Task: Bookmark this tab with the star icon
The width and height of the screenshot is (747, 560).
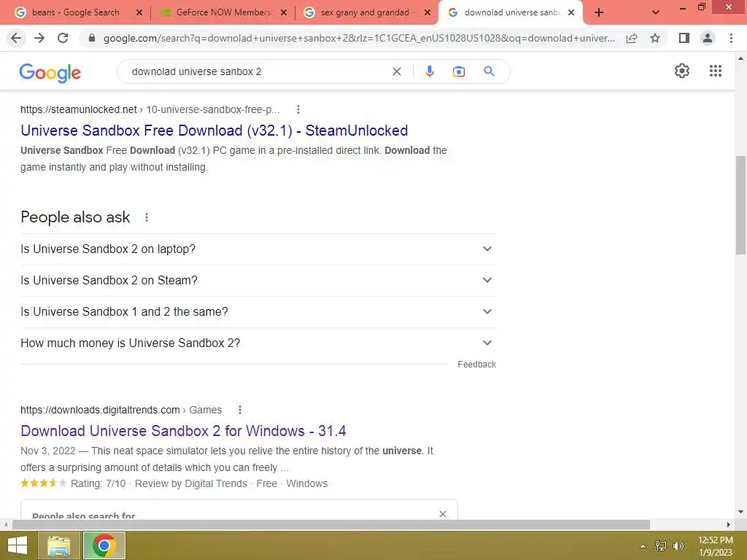Action: click(x=655, y=38)
